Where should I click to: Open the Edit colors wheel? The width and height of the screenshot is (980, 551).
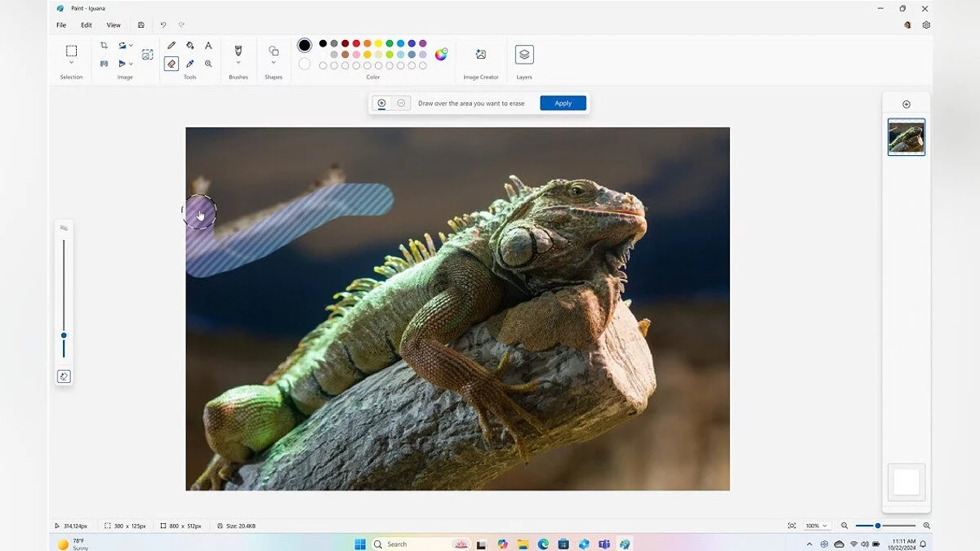pyautogui.click(x=441, y=55)
